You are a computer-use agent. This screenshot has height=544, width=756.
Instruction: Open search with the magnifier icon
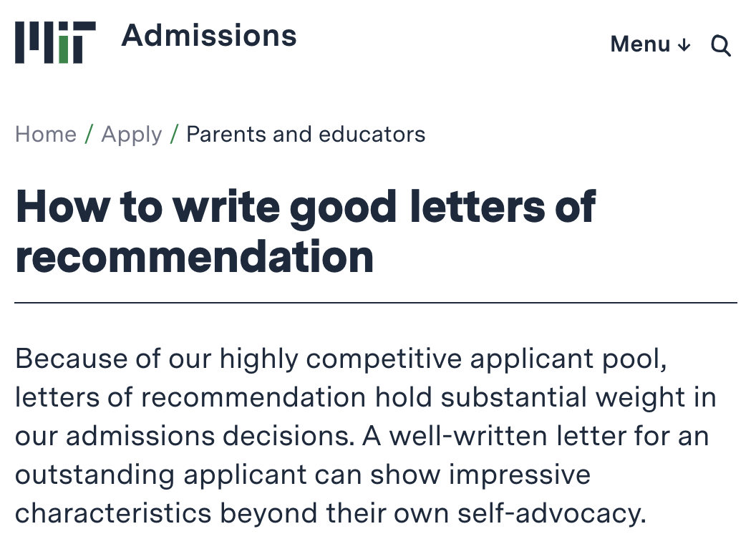coord(720,45)
